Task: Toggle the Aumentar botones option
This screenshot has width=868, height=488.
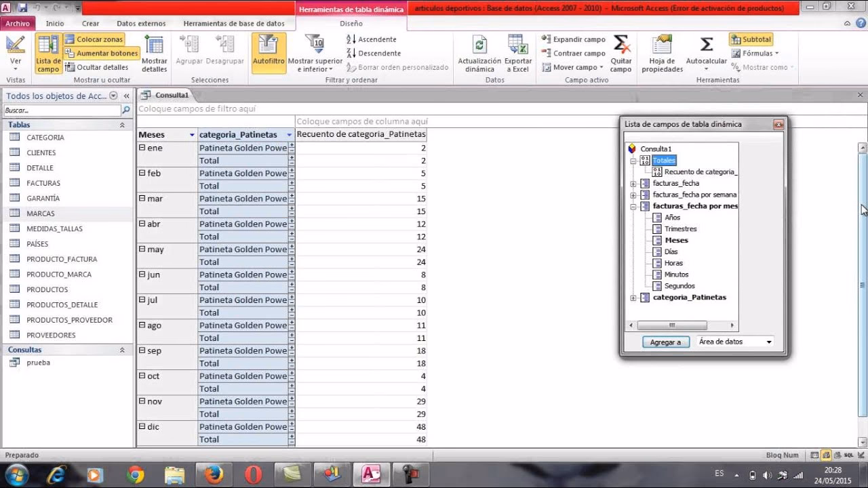Action: pos(102,53)
